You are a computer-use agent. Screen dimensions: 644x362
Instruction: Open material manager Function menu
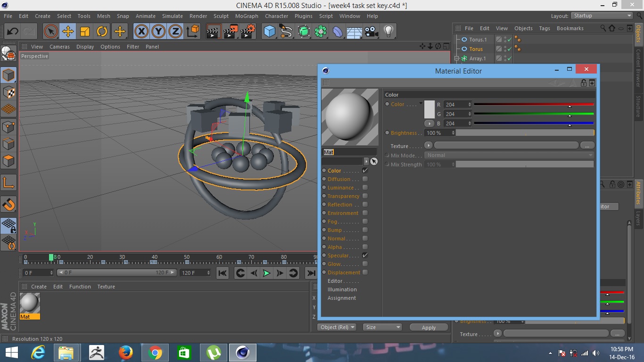80,287
